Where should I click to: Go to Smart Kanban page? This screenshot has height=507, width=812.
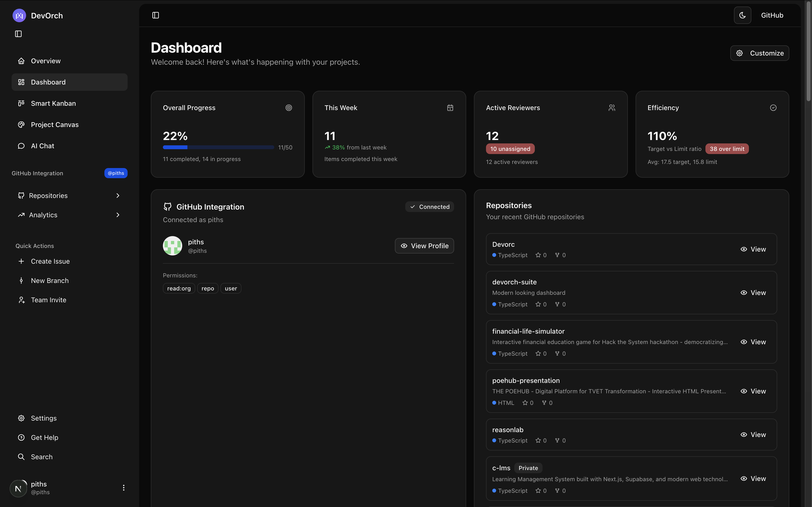(x=53, y=103)
